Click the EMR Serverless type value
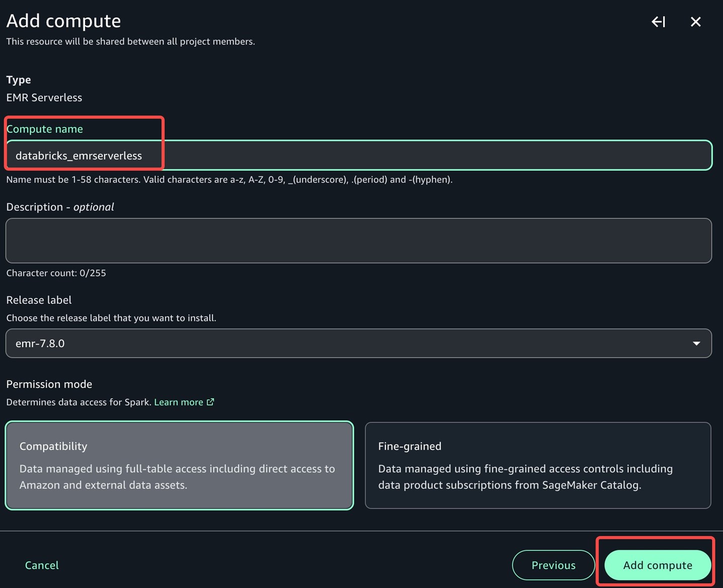This screenshot has width=723, height=588. pyautogui.click(x=44, y=98)
